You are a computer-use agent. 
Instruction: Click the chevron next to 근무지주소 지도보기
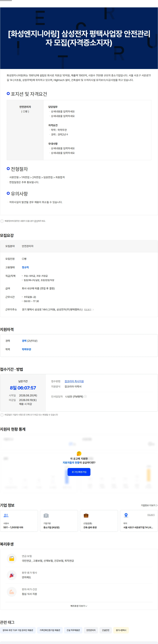[93, 309]
